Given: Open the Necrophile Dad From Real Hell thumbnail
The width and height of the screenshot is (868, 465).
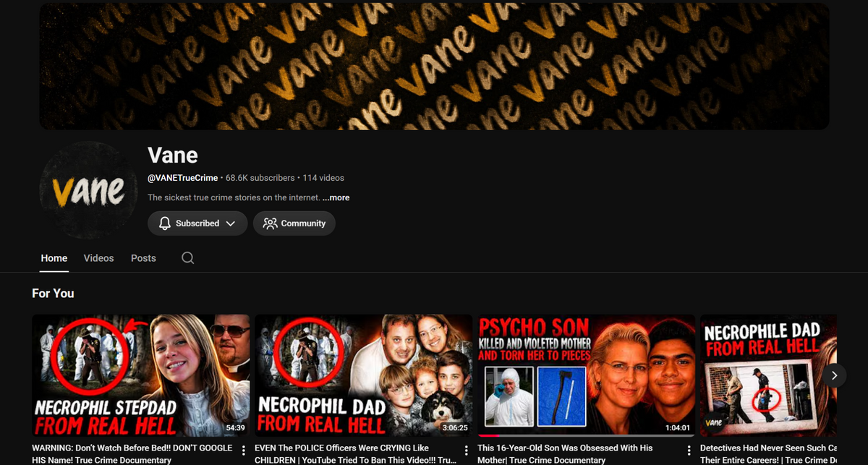Looking at the screenshot, I should point(769,375).
